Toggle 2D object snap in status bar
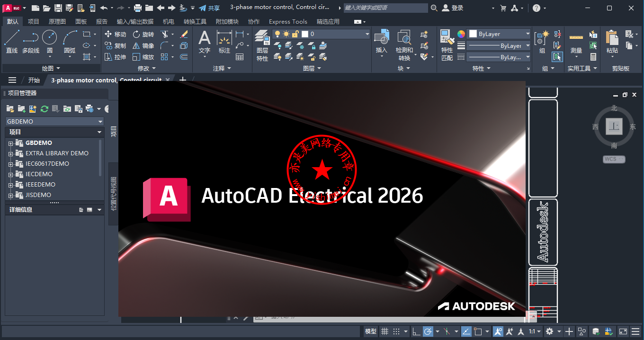The width and height of the screenshot is (644, 340). coord(478,331)
